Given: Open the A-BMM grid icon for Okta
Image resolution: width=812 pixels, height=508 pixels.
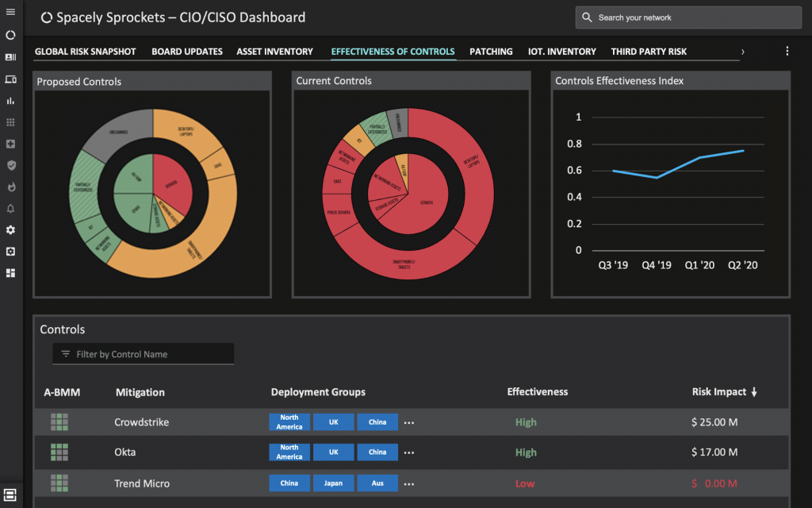Looking at the screenshot, I should pos(59,452).
